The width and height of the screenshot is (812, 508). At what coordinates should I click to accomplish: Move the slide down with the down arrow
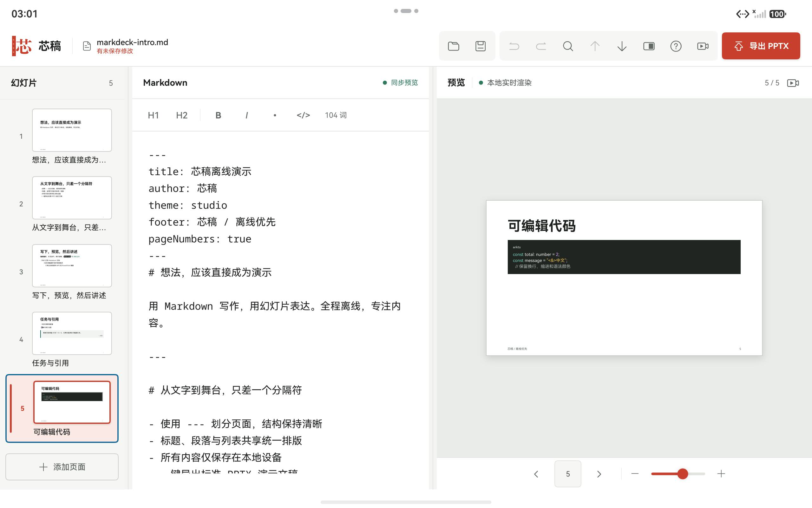pyautogui.click(x=622, y=46)
